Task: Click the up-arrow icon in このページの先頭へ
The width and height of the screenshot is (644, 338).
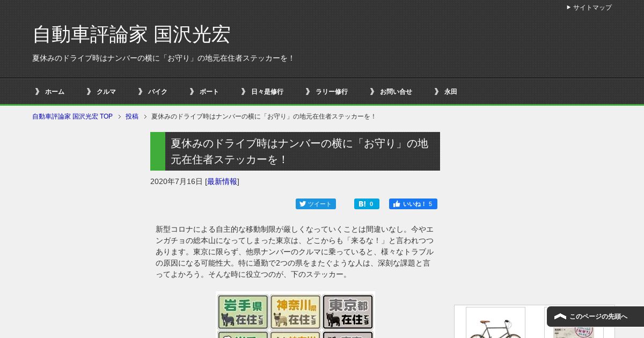Action: pos(560,317)
